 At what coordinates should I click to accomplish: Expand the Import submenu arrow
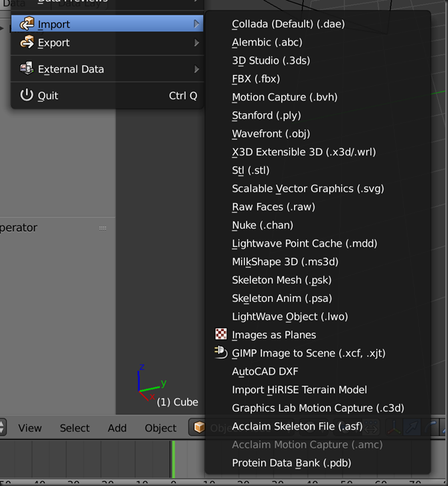[x=196, y=24]
